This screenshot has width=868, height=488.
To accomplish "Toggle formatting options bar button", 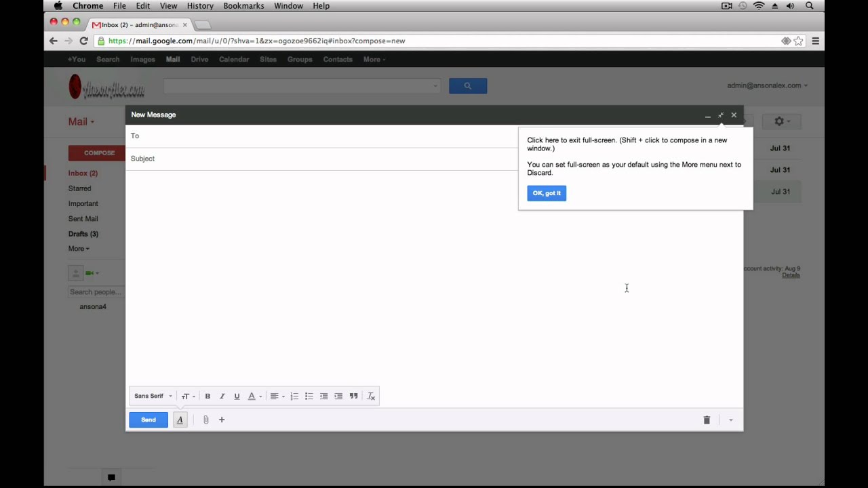I will click(180, 420).
